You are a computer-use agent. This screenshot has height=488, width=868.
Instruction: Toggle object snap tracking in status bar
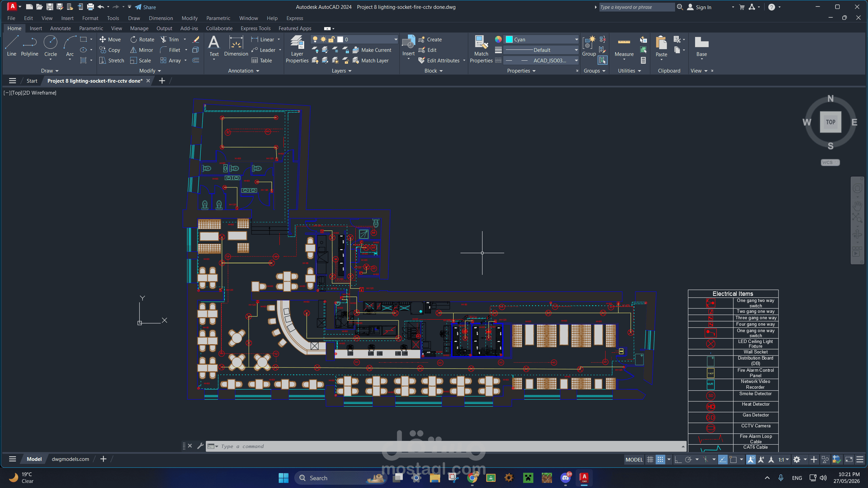click(x=723, y=460)
